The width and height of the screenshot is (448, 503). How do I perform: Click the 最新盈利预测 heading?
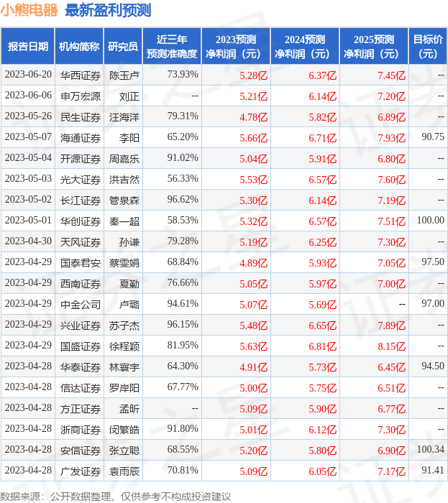(108, 10)
